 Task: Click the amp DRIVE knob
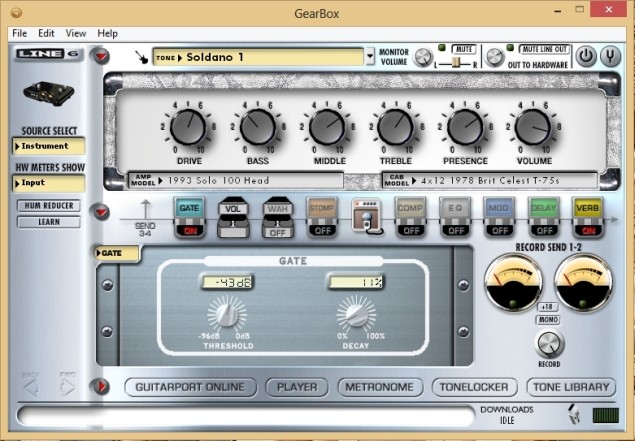pyautogui.click(x=188, y=127)
